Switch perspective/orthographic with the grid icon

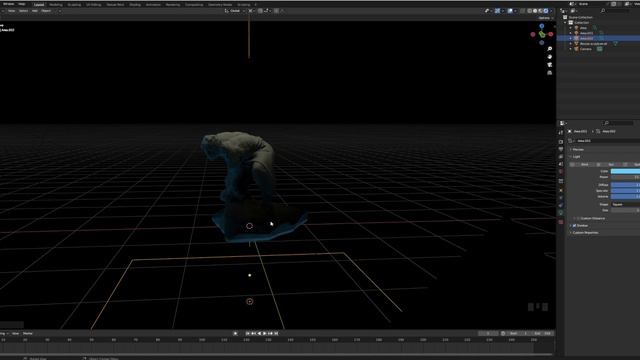[x=549, y=72]
